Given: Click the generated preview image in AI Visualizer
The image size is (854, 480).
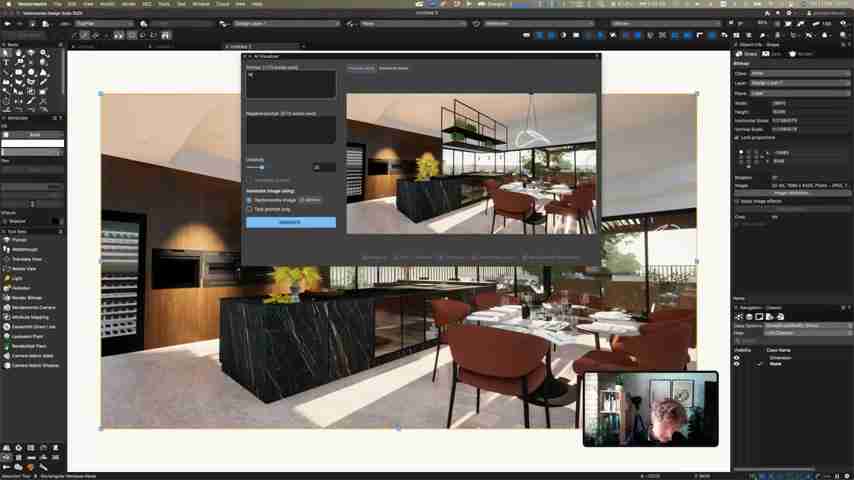Looking at the screenshot, I should [471, 163].
